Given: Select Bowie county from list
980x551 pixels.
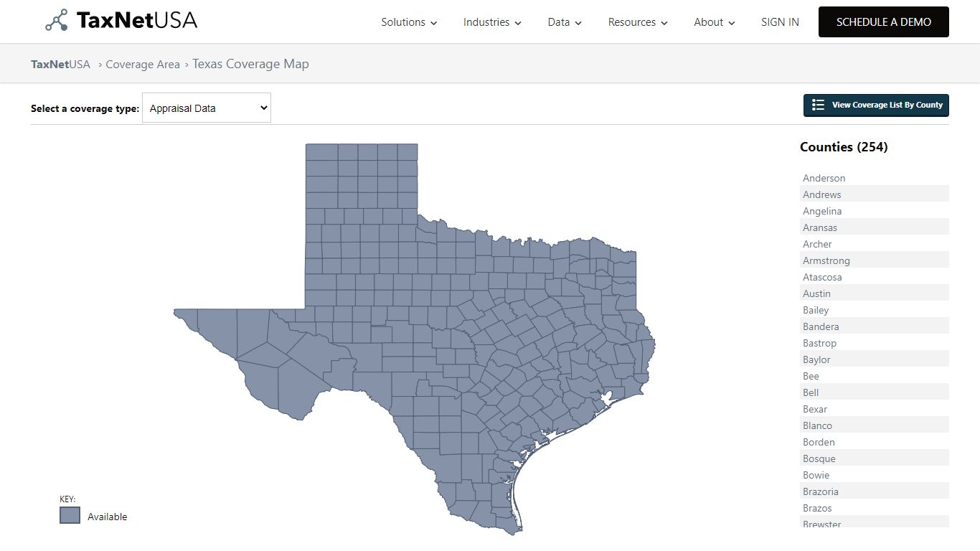Looking at the screenshot, I should [875, 475].
